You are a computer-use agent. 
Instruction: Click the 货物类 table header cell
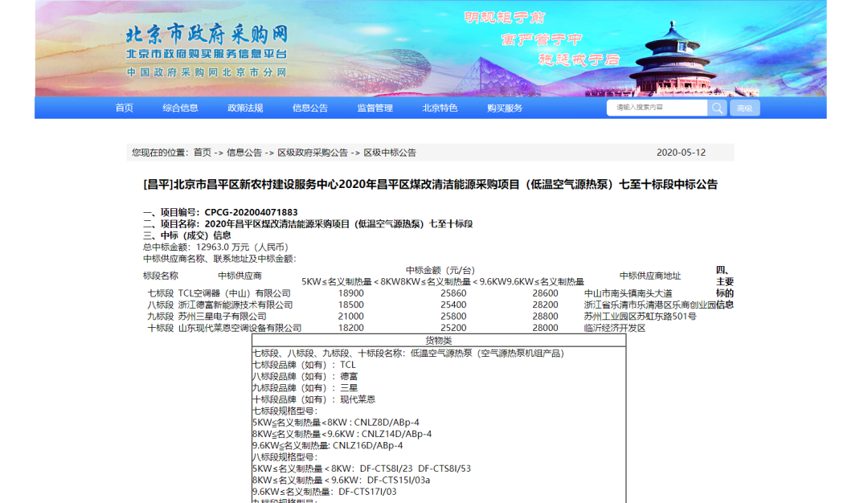(x=438, y=341)
